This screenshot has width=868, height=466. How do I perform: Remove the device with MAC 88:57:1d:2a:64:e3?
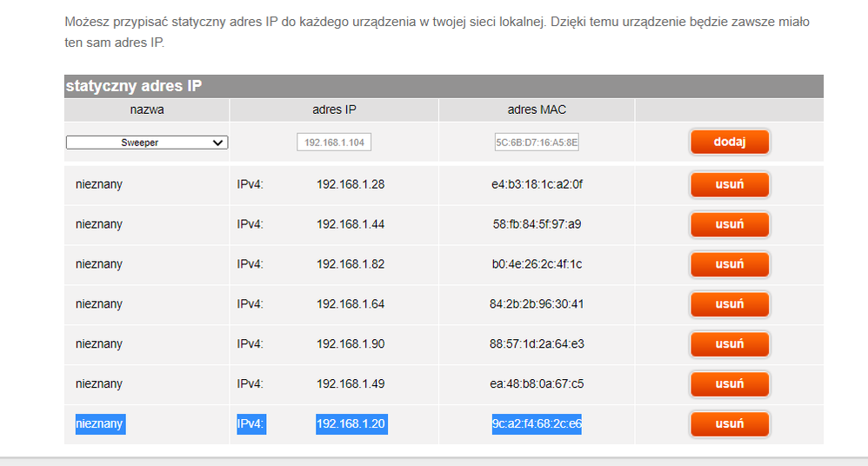tap(729, 344)
